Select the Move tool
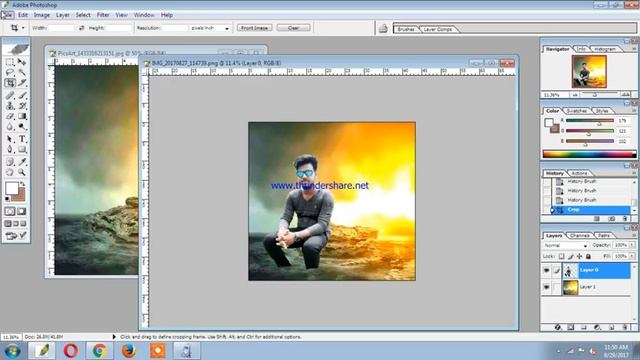The image size is (640, 360). (x=22, y=62)
